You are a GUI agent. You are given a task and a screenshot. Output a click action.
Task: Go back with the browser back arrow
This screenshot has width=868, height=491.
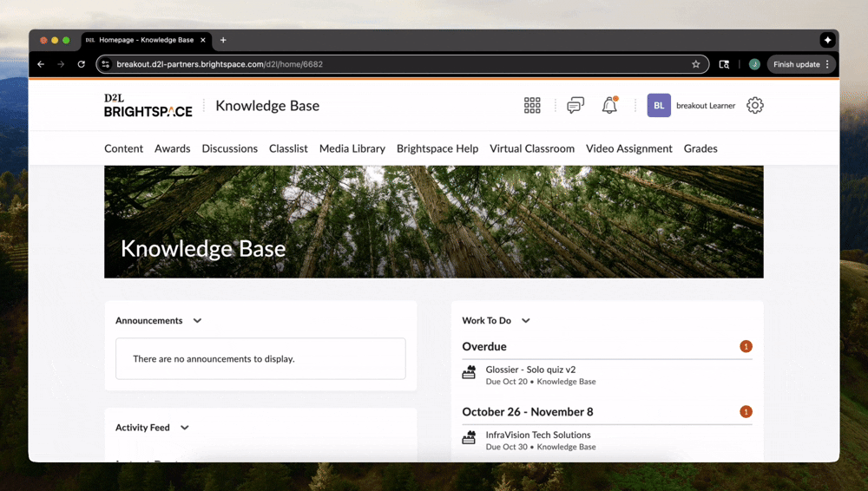[41, 64]
